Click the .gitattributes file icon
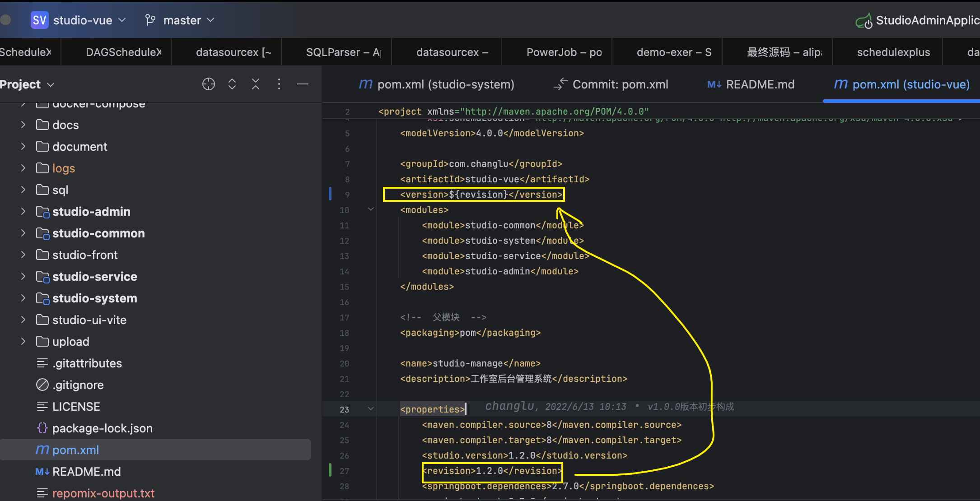The height and width of the screenshot is (501, 980). [42, 363]
